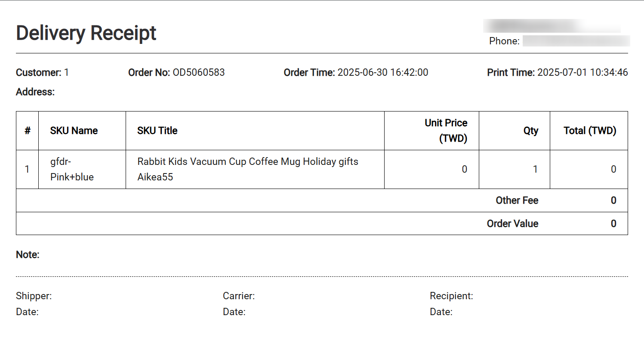Click the Customer label

pos(39,72)
